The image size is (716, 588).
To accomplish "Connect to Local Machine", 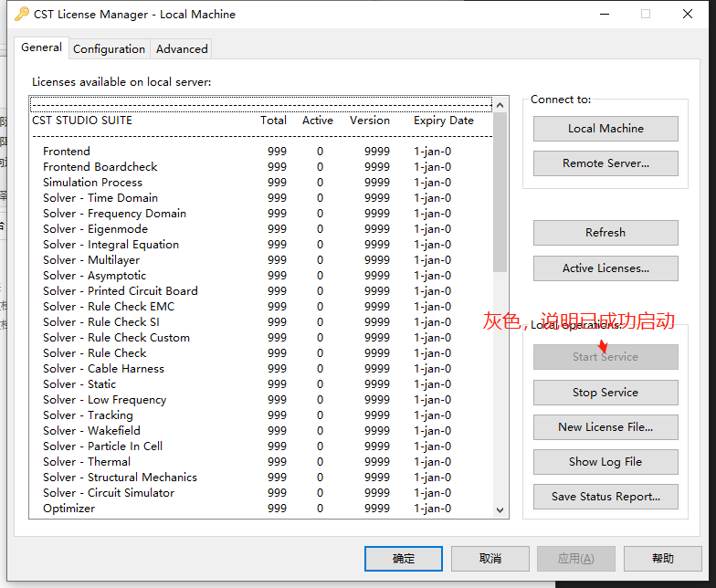I will [x=605, y=128].
